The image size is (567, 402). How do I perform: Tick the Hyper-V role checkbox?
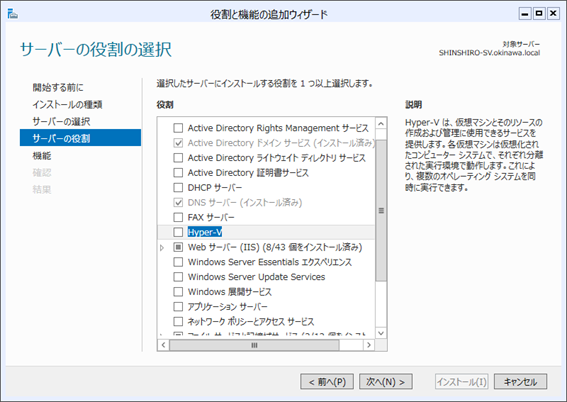pos(178,232)
